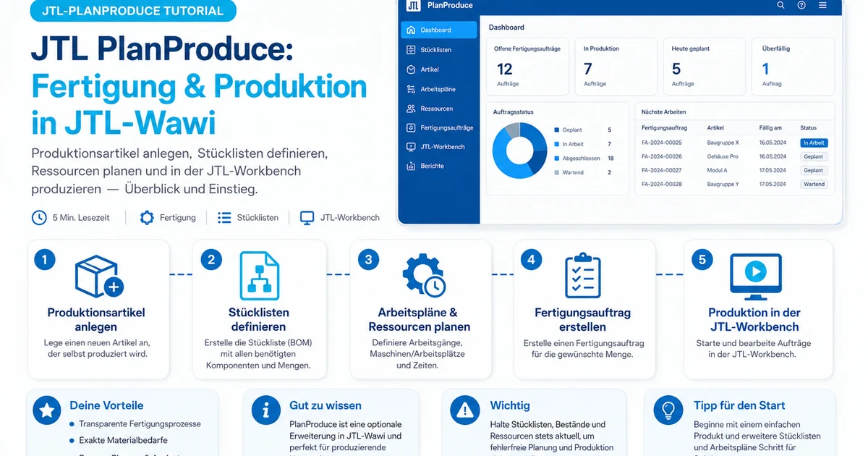This screenshot has width=868, height=456.
Task: Click article Modul A
Action: coord(718,170)
